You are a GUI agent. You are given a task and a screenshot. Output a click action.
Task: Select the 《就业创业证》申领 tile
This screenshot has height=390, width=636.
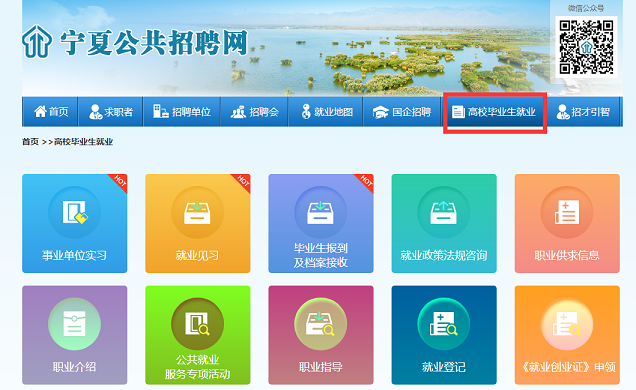(567, 335)
